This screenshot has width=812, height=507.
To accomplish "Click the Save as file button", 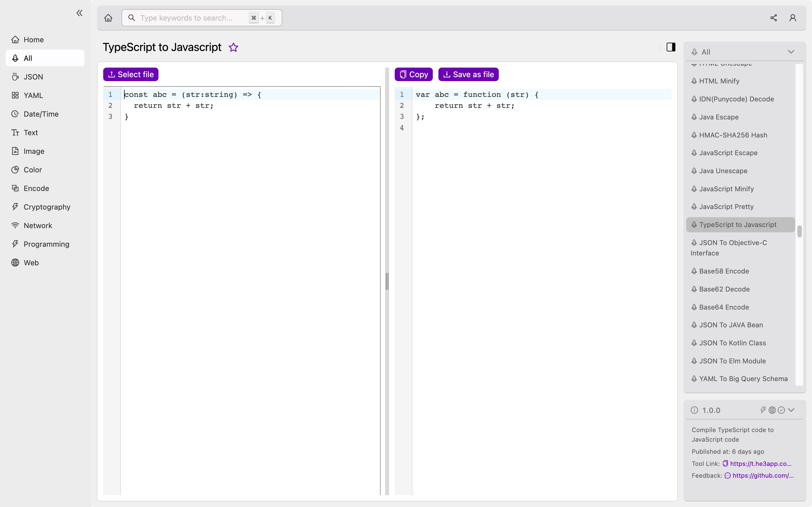I will (x=468, y=74).
